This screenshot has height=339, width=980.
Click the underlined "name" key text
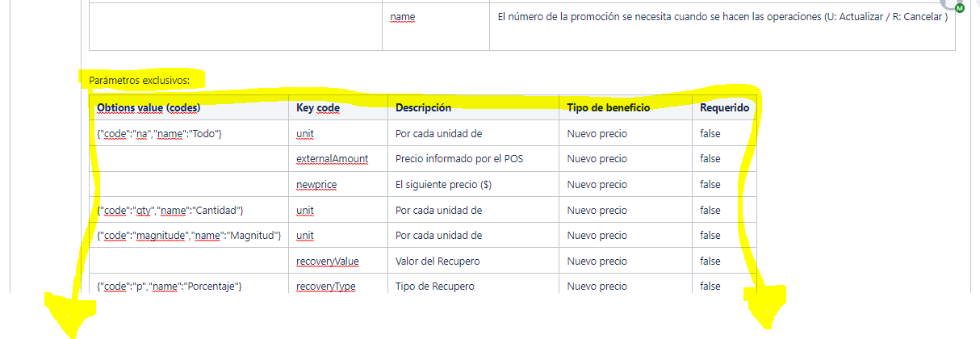tap(402, 17)
